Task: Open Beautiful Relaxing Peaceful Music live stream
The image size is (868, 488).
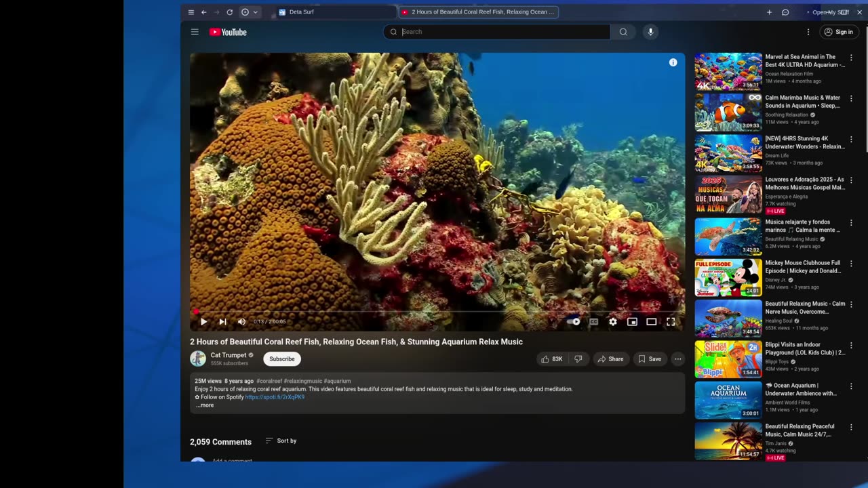Action: (x=728, y=441)
